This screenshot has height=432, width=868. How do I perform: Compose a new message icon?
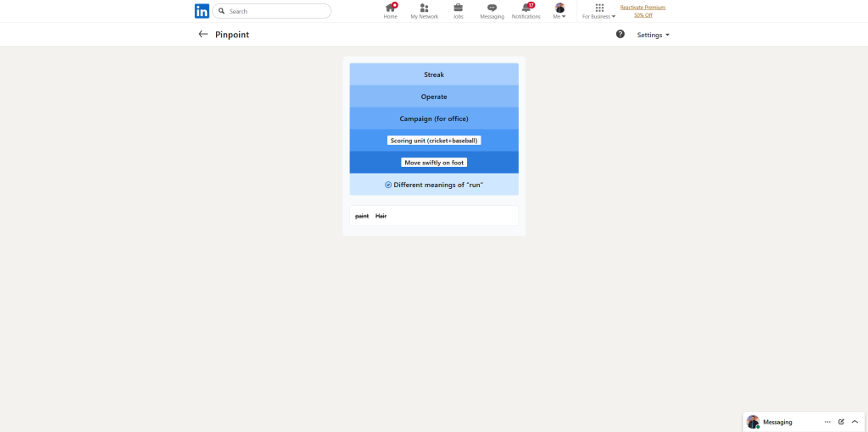[842, 422]
